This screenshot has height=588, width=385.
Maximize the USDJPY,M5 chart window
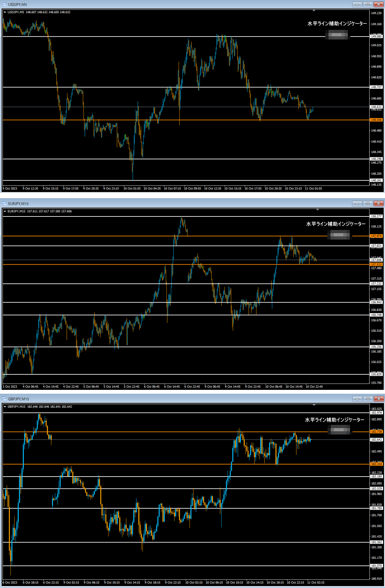(x=368, y=4)
